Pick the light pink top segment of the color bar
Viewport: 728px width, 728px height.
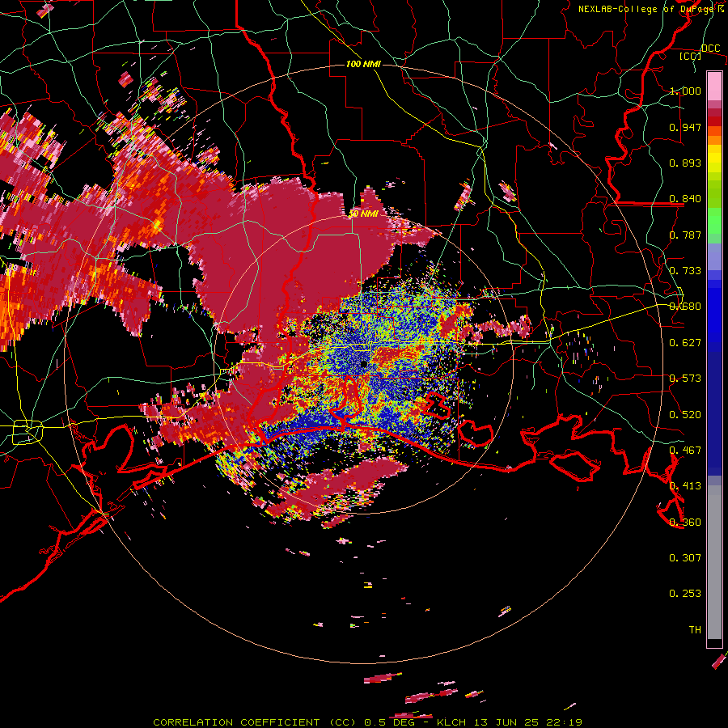click(714, 87)
